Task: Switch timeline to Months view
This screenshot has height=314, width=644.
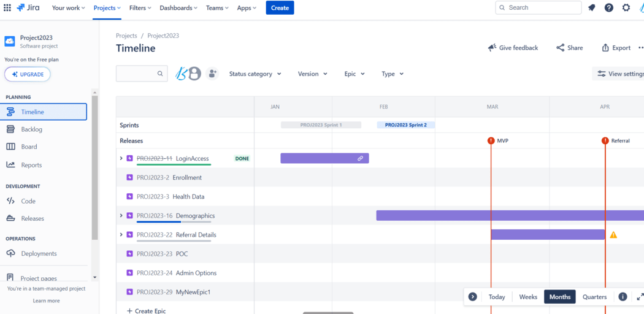Action: click(x=560, y=297)
